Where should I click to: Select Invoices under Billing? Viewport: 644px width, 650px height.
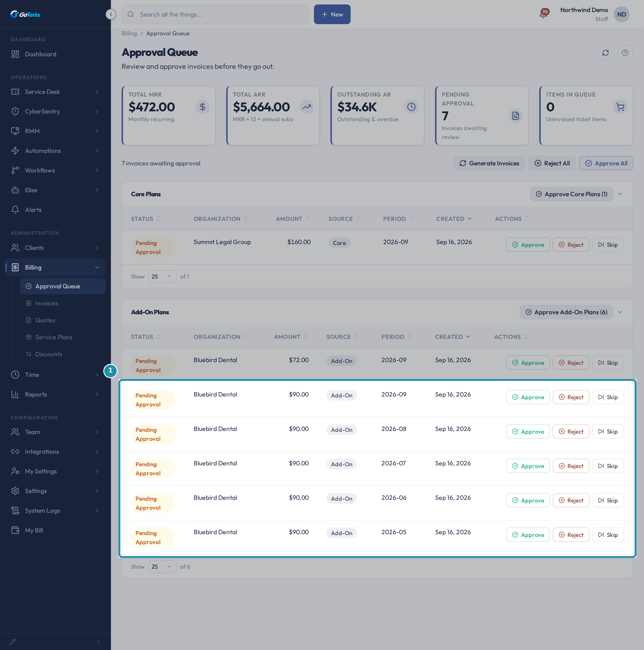coord(63,303)
